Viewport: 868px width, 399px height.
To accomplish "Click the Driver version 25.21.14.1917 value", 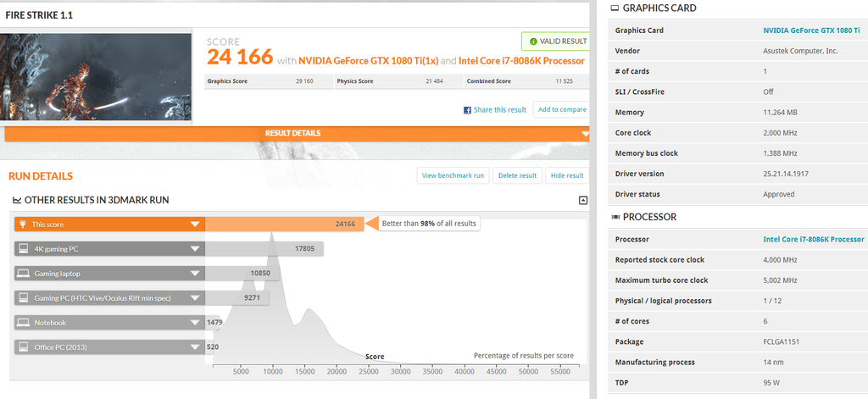I will (x=786, y=174).
